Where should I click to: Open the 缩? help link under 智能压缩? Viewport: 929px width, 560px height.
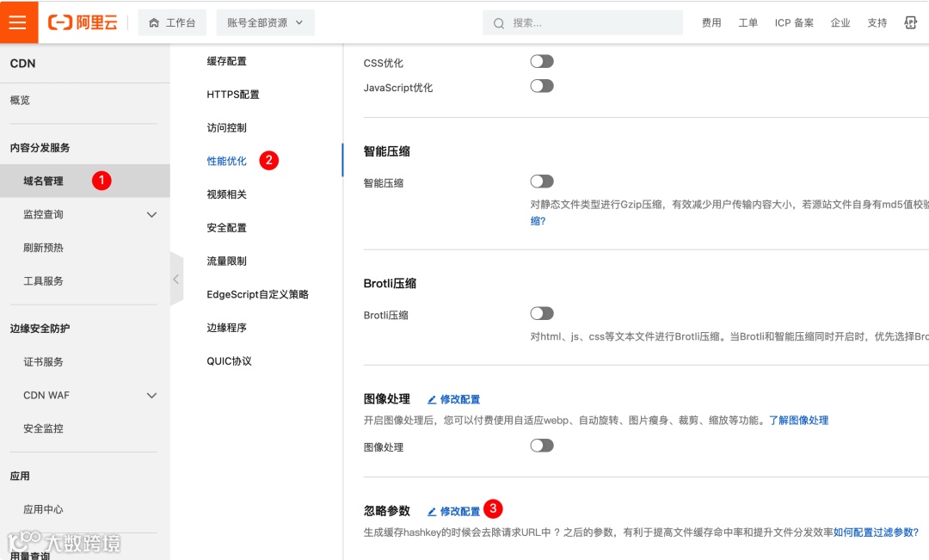538,221
